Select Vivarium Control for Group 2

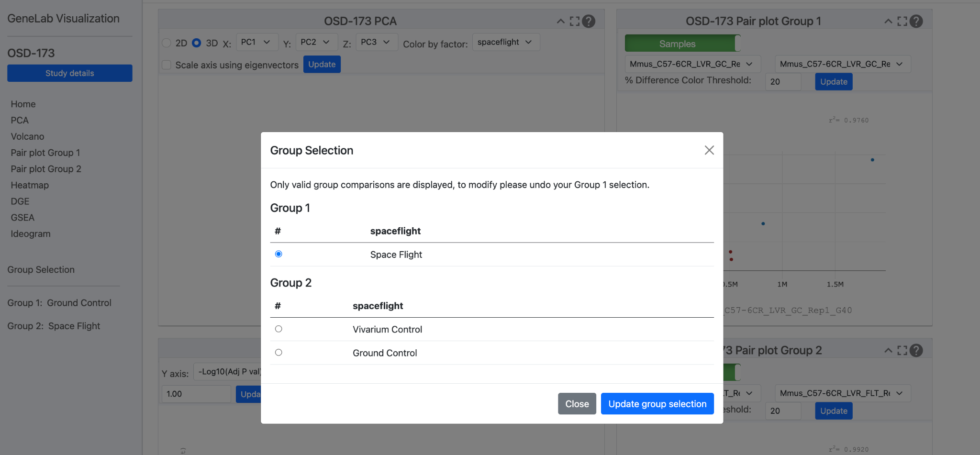[278, 329]
